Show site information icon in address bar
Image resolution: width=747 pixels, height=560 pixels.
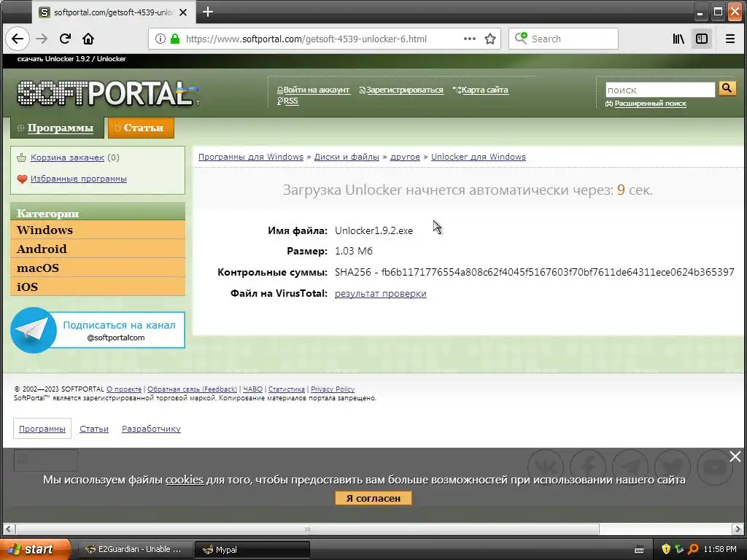coord(160,39)
